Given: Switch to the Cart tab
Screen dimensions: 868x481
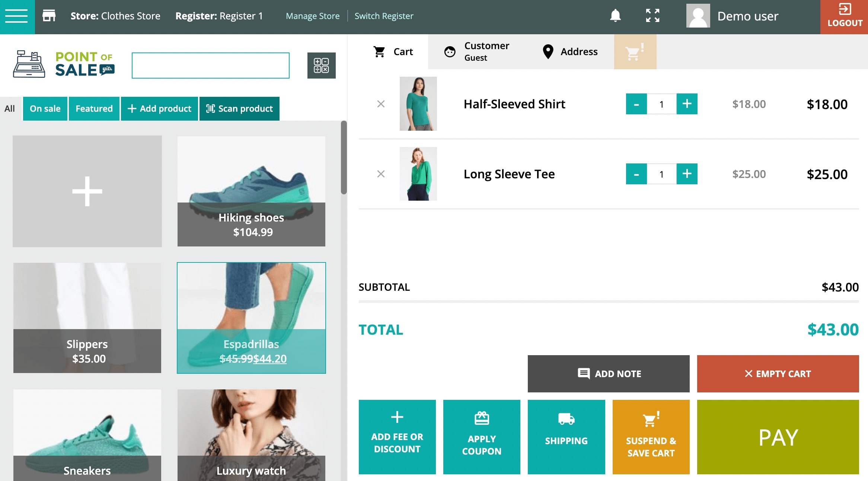Looking at the screenshot, I should click(393, 52).
